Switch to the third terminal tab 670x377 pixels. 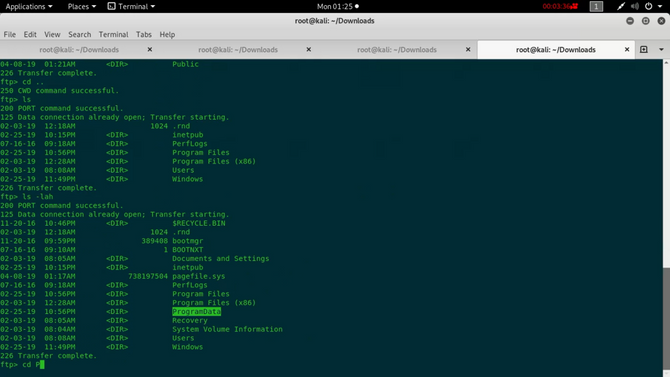[397, 50]
